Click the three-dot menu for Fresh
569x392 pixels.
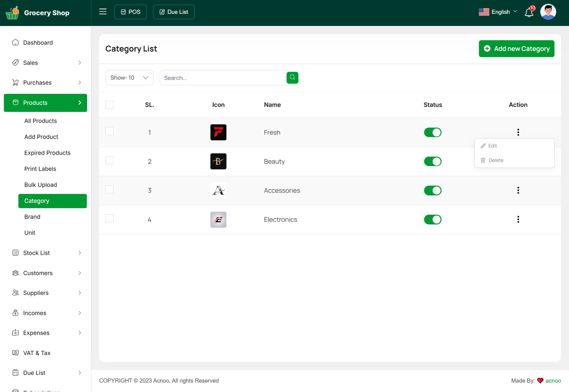(518, 132)
